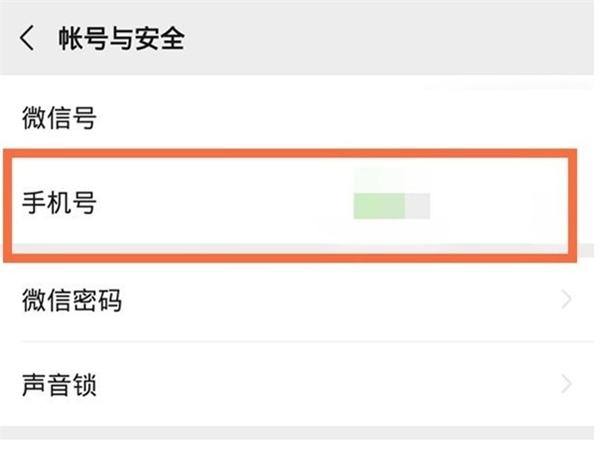Open the 微信号 row
The image size is (600, 450).
300,119
